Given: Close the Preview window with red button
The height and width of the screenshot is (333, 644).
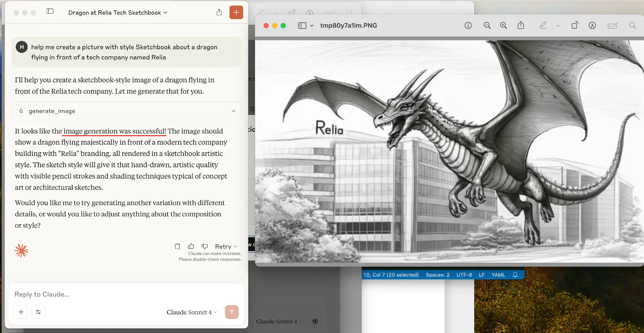Looking at the screenshot, I should pyautogui.click(x=266, y=25).
